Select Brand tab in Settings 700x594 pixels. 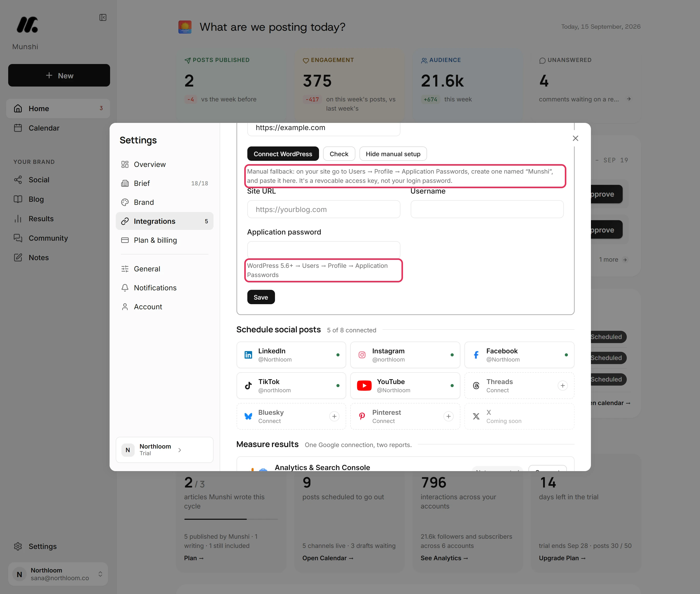164,202
